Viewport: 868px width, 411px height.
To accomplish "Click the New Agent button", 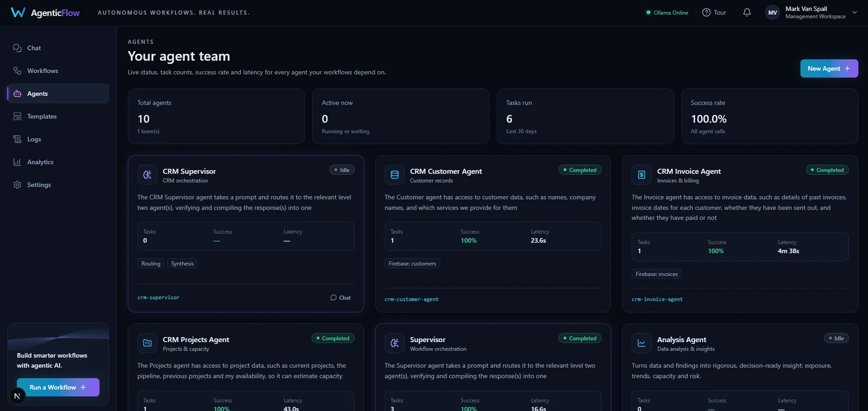I will (x=829, y=68).
